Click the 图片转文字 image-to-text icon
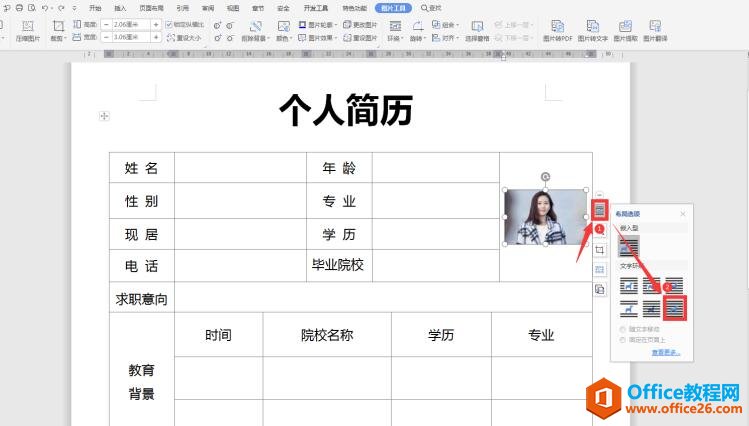This screenshot has height=426, width=749. 591,29
